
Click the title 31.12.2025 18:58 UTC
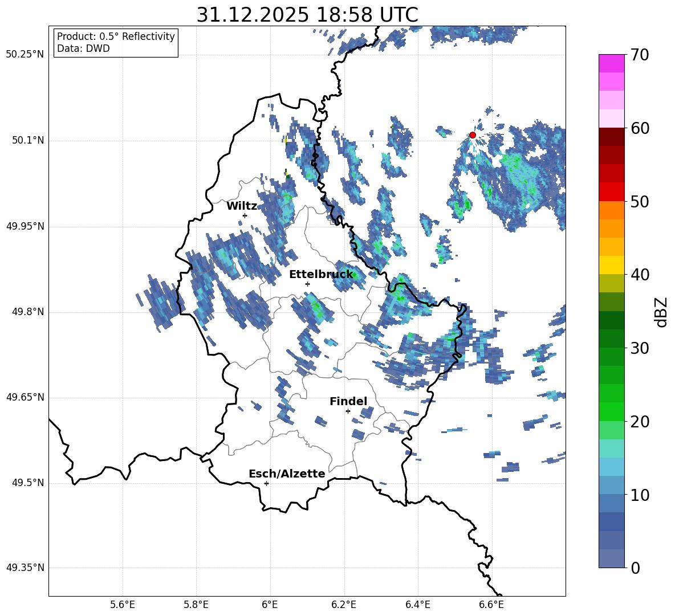[x=307, y=15]
